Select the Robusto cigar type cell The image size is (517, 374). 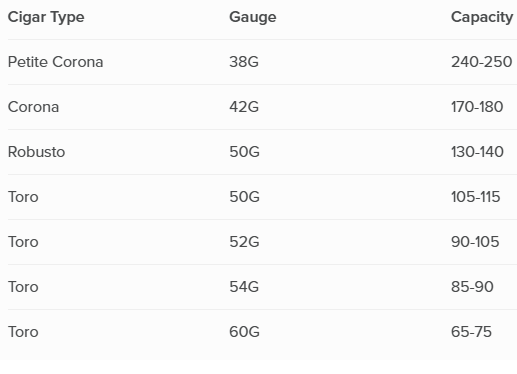(x=36, y=152)
